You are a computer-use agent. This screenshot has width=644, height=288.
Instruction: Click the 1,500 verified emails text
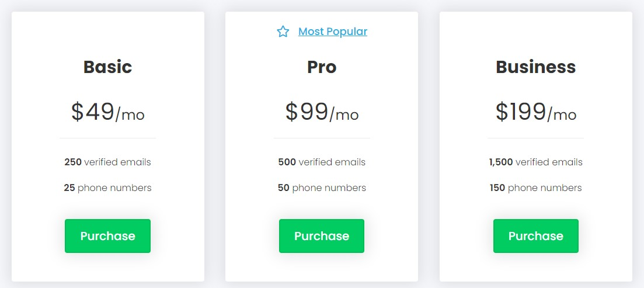535,162
